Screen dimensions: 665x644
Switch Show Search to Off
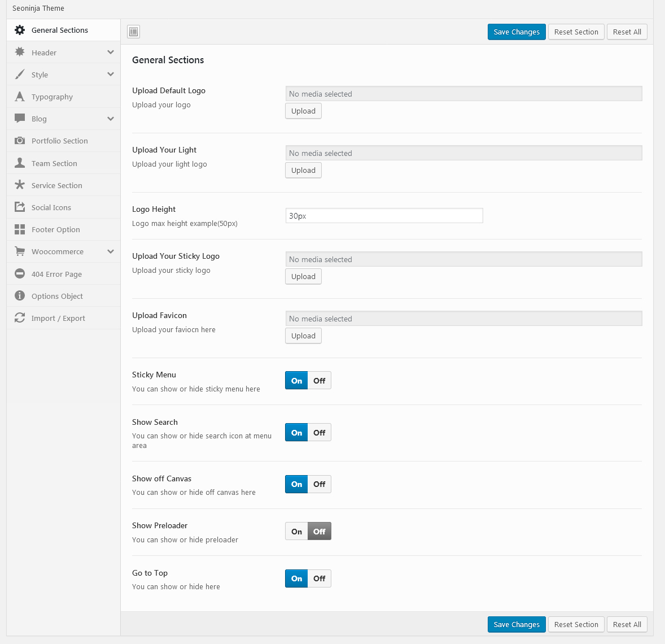click(320, 433)
